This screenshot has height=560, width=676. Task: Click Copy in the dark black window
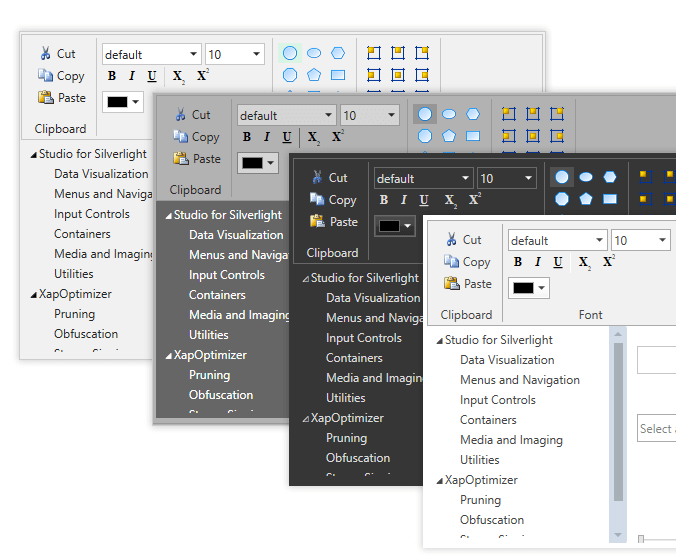[x=333, y=200]
